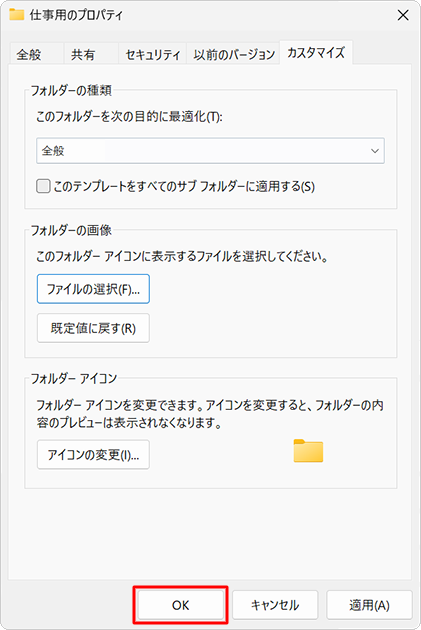Click the フォルダーの画像 group heading
Screen dimensions: 421x630
(71, 231)
